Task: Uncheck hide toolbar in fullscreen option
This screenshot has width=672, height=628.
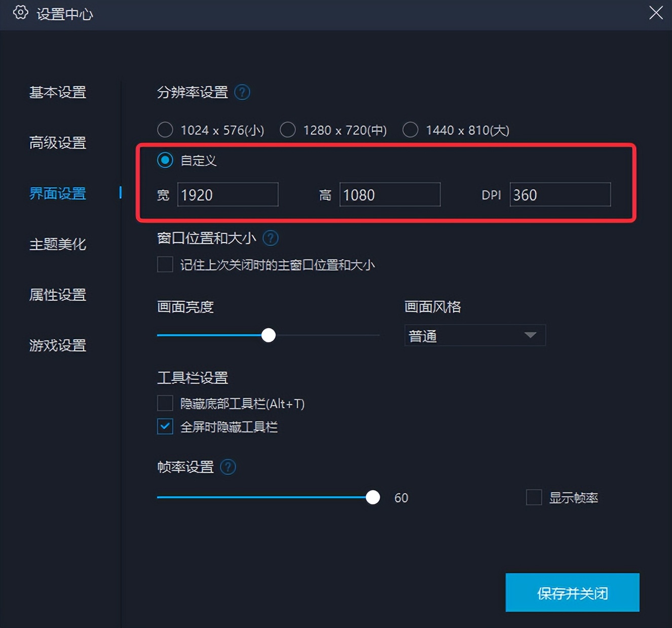Action: (x=165, y=427)
